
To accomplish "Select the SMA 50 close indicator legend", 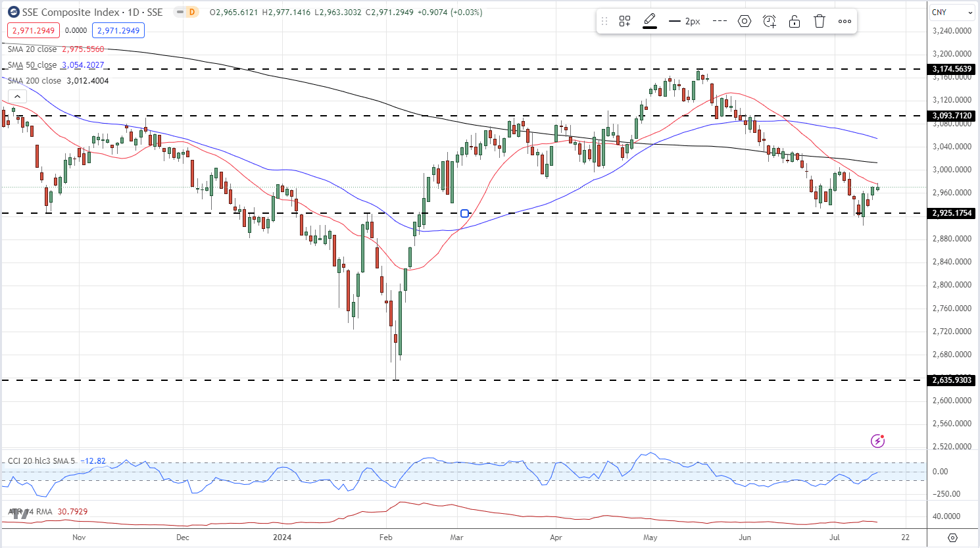I will [x=32, y=65].
